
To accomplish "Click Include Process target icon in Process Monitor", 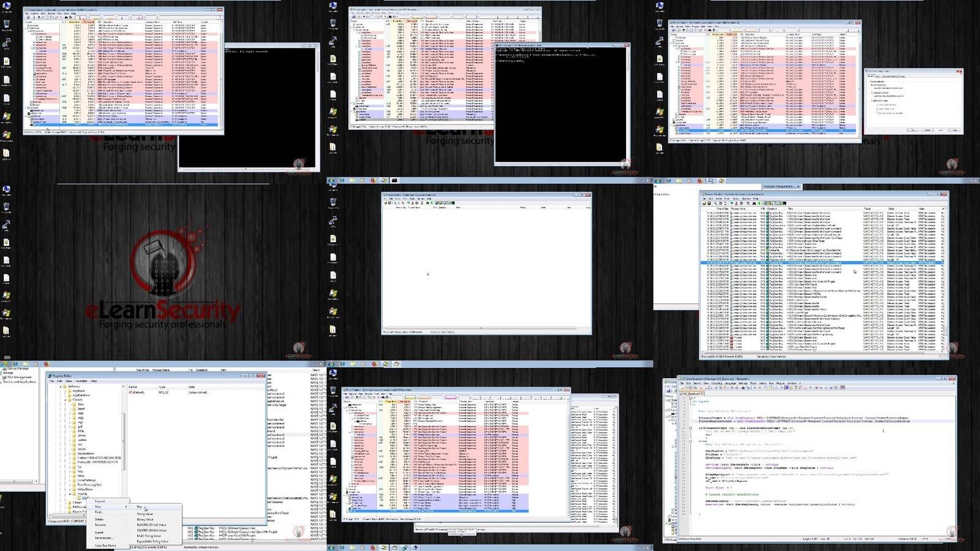I will 742,203.
